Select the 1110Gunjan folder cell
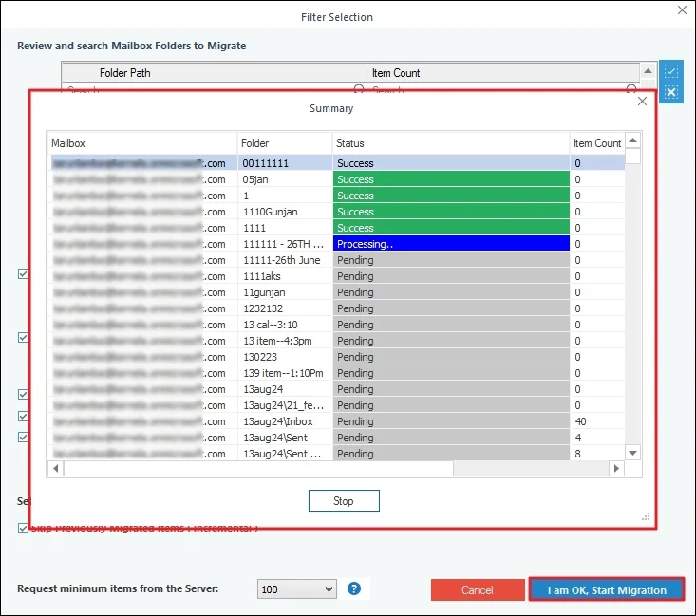 click(285, 212)
